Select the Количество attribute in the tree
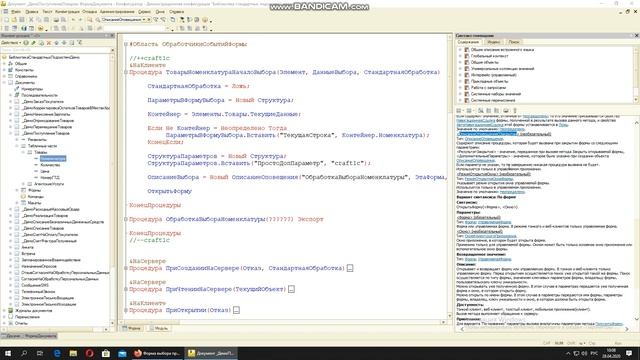The image size is (640, 360). (50, 165)
